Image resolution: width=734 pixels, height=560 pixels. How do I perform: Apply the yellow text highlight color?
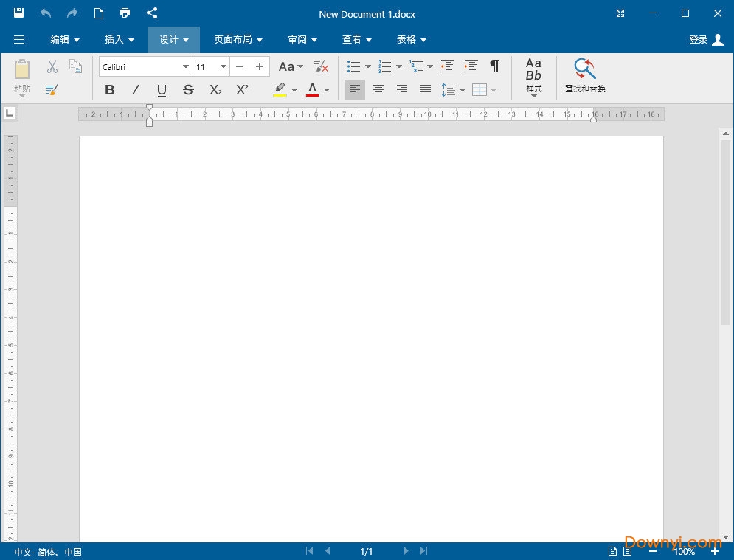(280, 90)
